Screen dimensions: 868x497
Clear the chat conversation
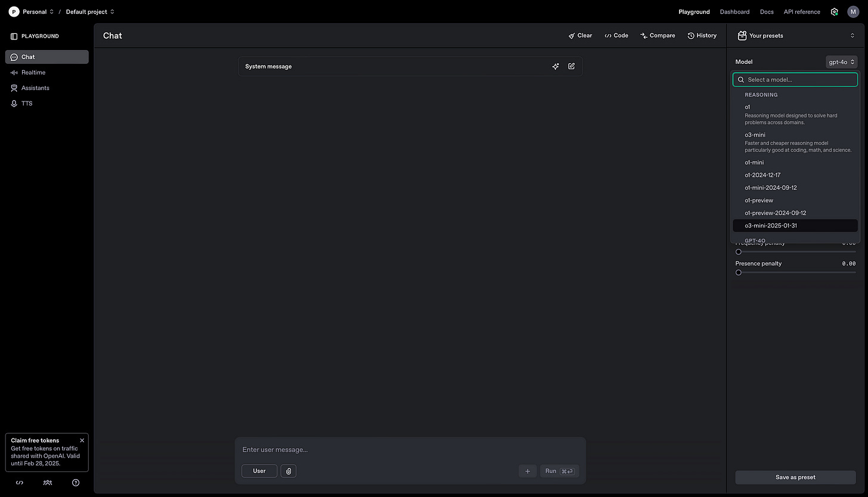click(x=580, y=36)
